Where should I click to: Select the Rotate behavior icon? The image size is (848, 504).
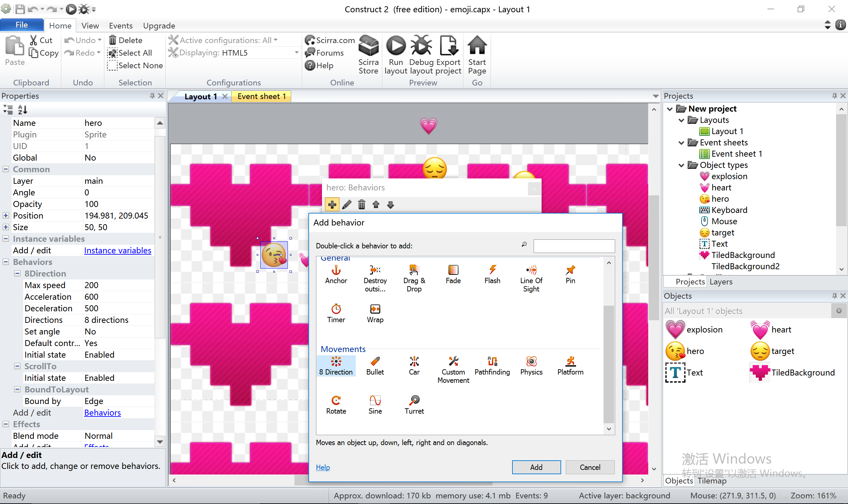[336, 405]
